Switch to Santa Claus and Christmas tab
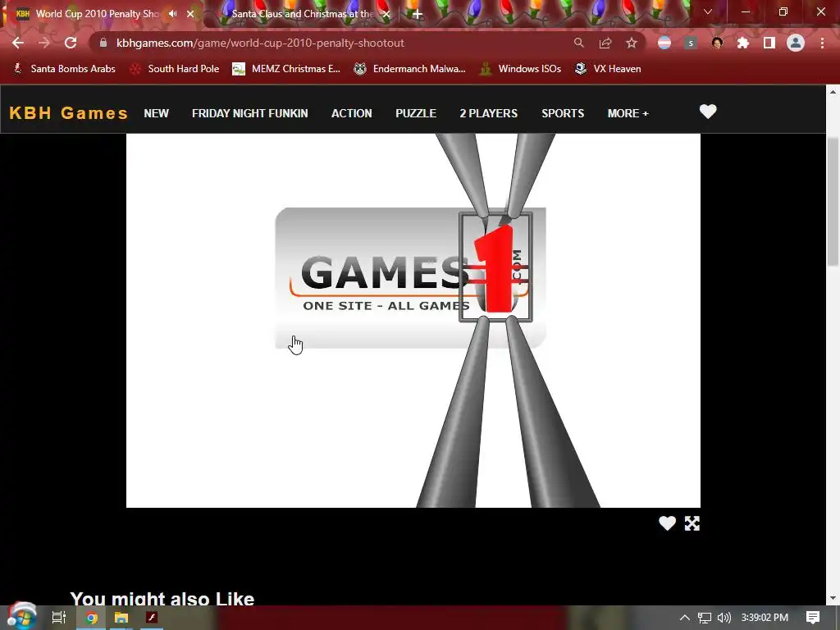This screenshot has height=630, width=840. [302, 14]
